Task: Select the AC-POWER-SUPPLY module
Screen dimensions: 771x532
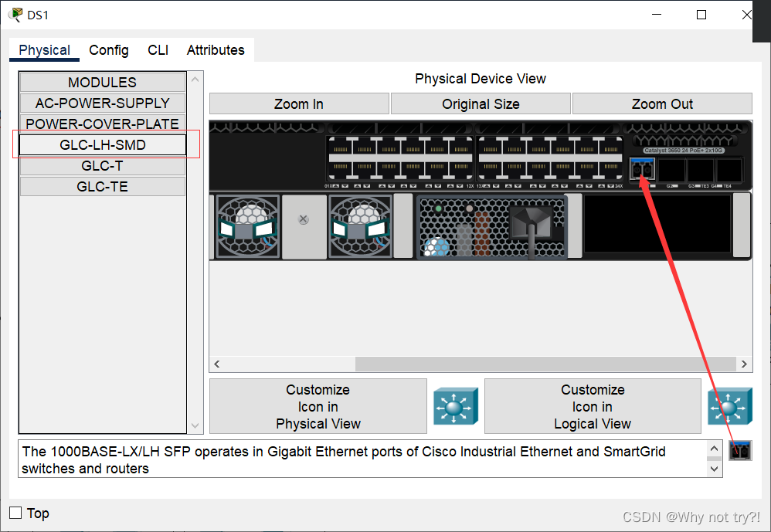Action: pos(102,103)
